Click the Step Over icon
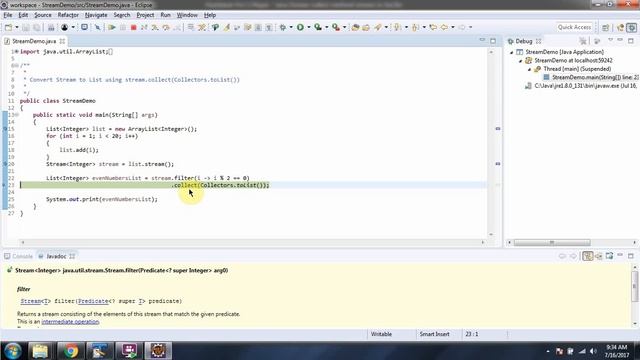640x360 pixels. 166,27
